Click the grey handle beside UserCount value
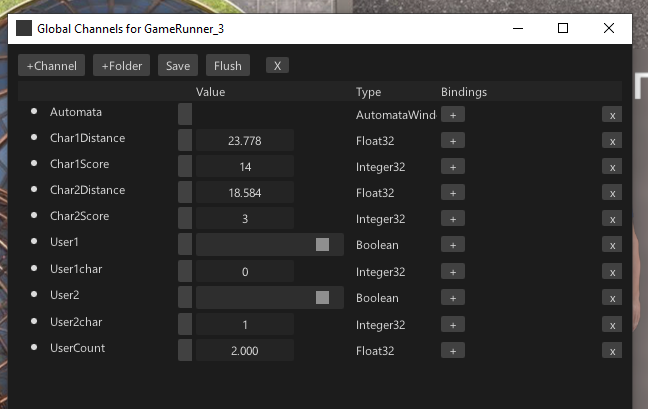Image resolution: width=648 pixels, height=409 pixels. pos(185,350)
